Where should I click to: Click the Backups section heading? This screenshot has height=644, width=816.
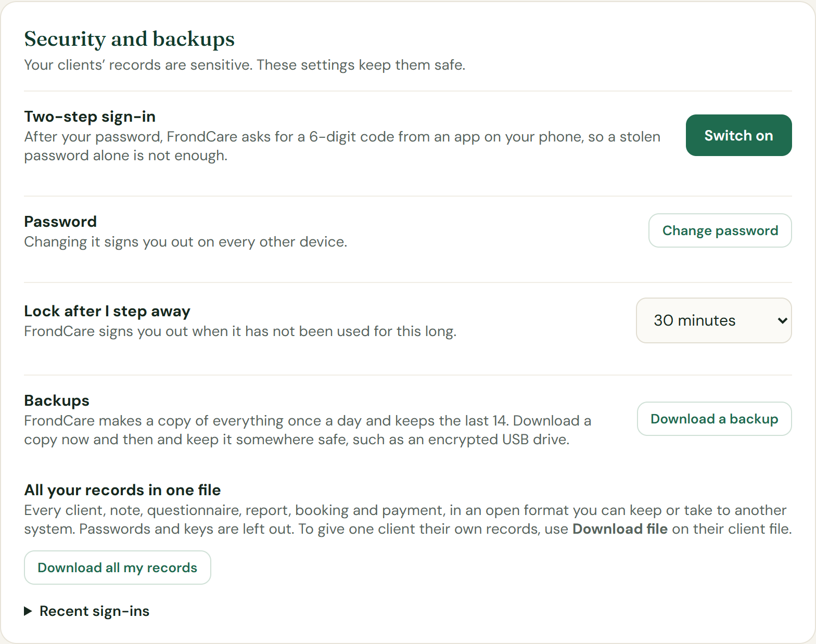[57, 401]
